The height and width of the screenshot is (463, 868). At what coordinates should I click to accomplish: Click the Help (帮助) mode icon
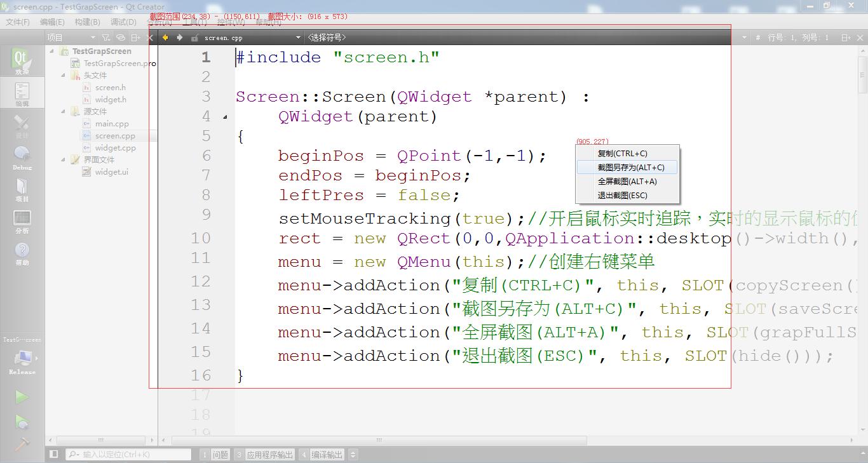pos(22,253)
